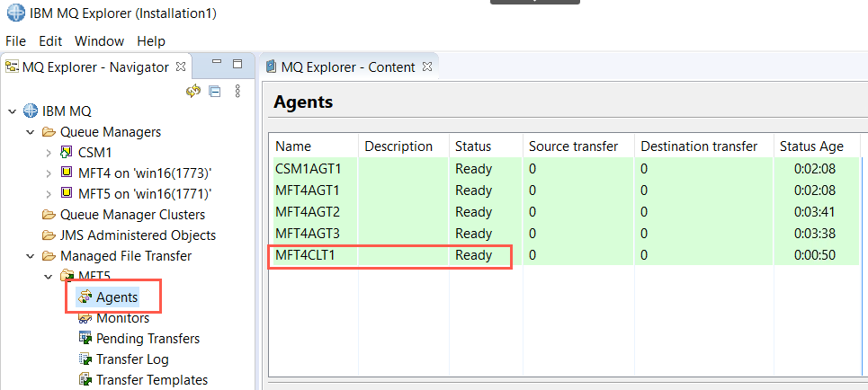The height and width of the screenshot is (390, 868).
Task: Click the IBM MQ Explorer title bar globe icon
Action: 15,13
